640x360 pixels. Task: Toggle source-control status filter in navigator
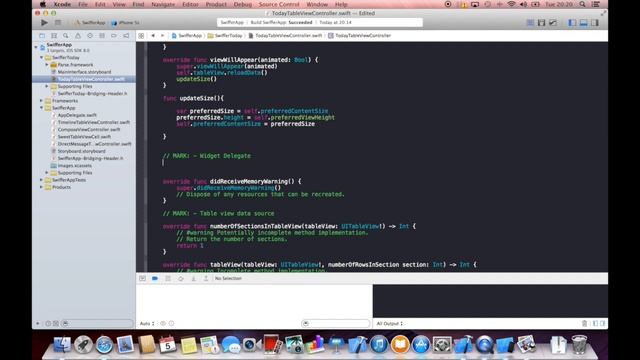click(56, 323)
